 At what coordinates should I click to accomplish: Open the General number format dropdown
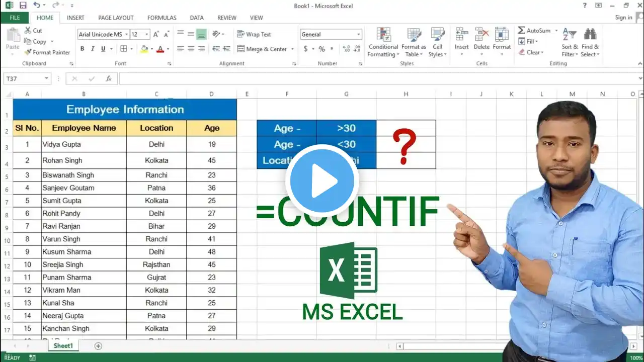click(x=359, y=35)
